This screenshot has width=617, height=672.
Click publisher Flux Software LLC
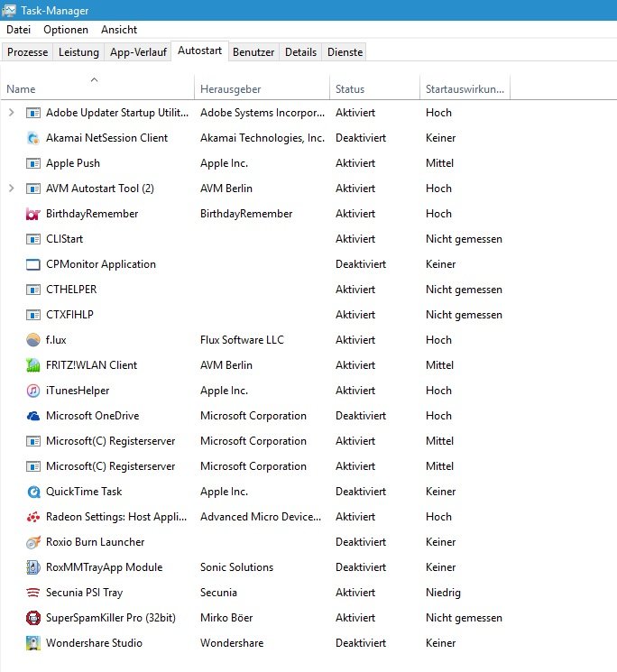pos(242,340)
